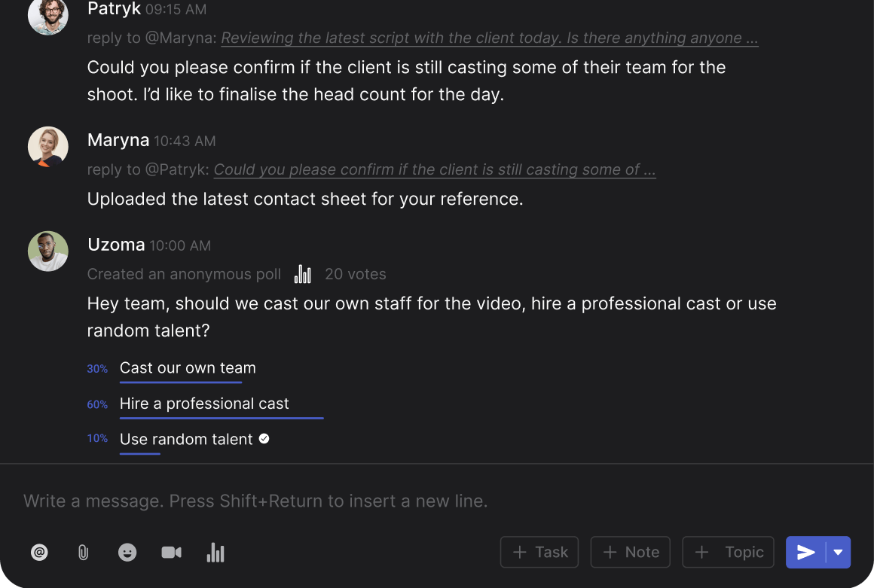This screenshot has height=588, width=874.
Task: Click the 60% poll result bar
Action: (x=222, y=418)
